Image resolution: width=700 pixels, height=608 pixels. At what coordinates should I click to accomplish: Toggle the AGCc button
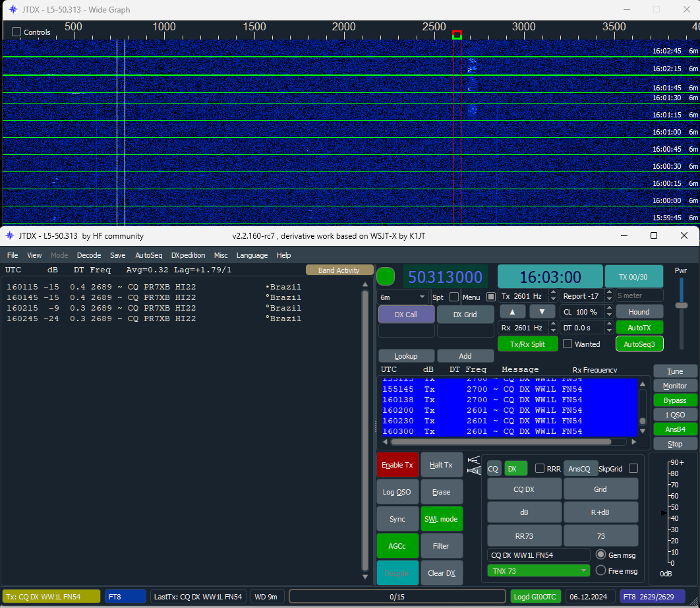[397, 546]
